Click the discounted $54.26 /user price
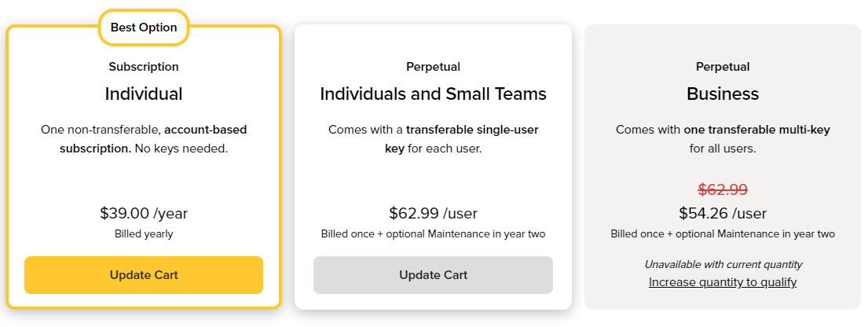 click(723, 213)
